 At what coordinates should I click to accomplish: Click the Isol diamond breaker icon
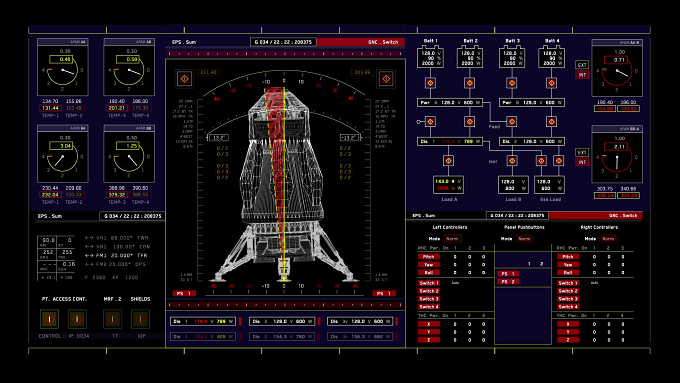512,161
